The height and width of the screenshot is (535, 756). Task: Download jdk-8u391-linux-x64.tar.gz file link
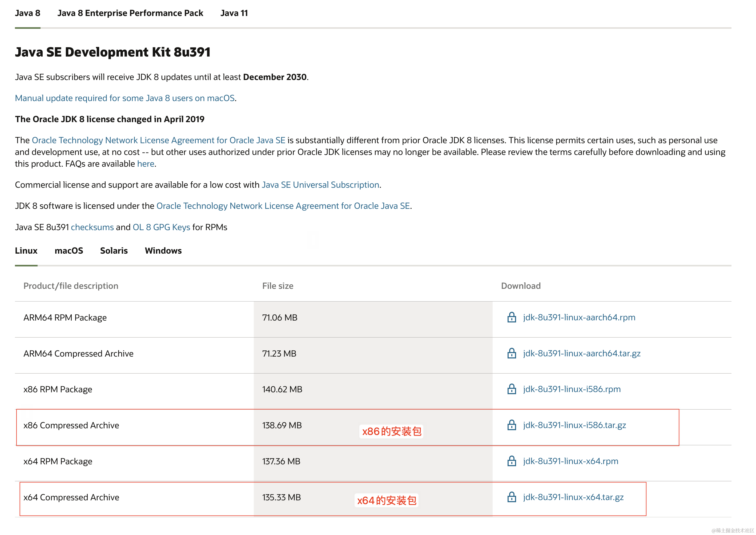coord(573,497)
